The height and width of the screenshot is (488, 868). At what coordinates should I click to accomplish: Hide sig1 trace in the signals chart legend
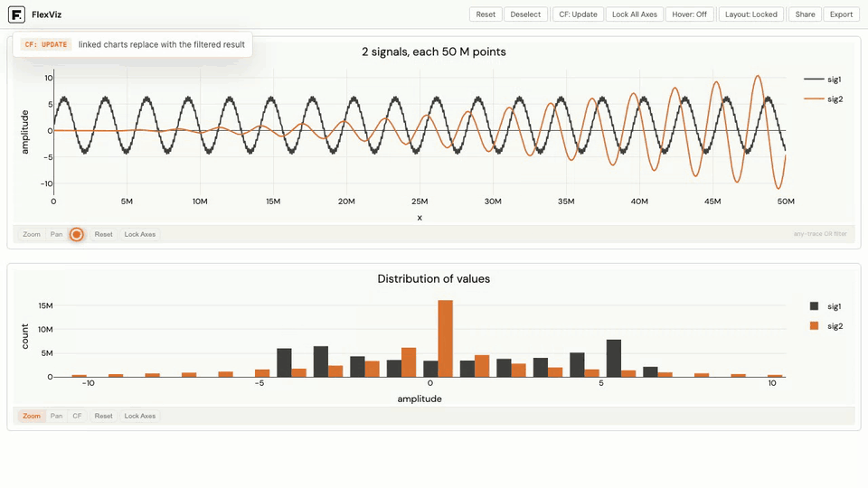(x=823, y=80)
